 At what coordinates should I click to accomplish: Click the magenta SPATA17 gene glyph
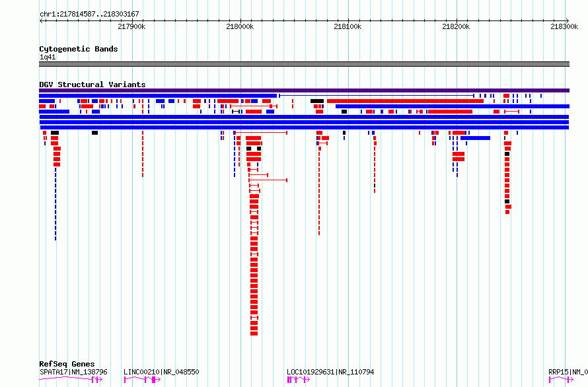click(x=71, y=380)
